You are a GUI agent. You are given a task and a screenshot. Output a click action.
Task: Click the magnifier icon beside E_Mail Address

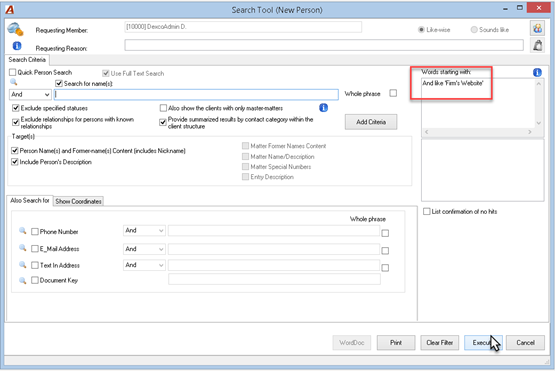coord(23,248)
